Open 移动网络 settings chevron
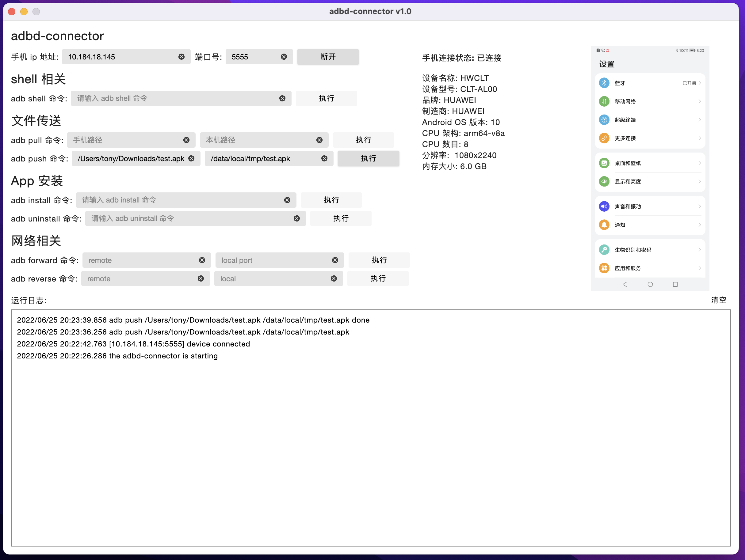The image size is (745, 560). pos(699,101)
